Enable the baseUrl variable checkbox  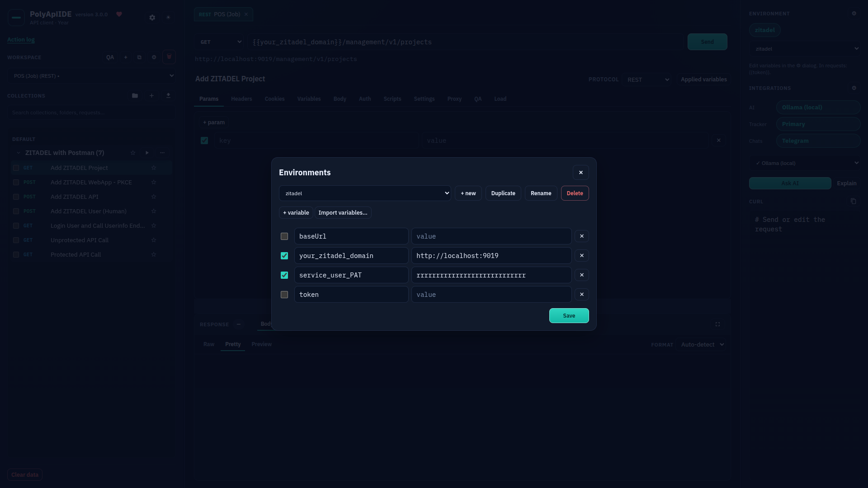pyautogui.click(x=284, y=236)
